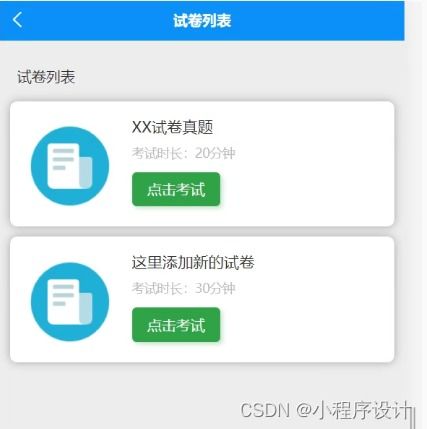Click the 考试时长：30分钟 duration text
The height and width of the screenshot is (429, 427).
(184, 288)
